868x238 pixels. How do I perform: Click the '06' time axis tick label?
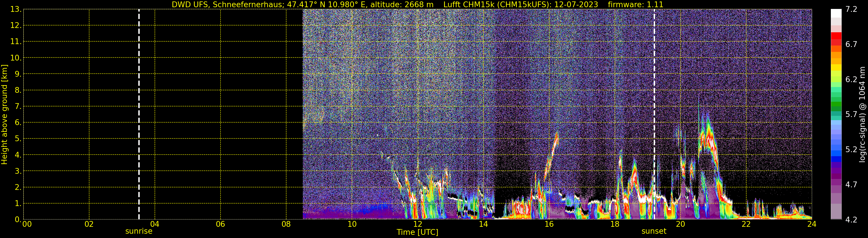click(x=220, y=224)
